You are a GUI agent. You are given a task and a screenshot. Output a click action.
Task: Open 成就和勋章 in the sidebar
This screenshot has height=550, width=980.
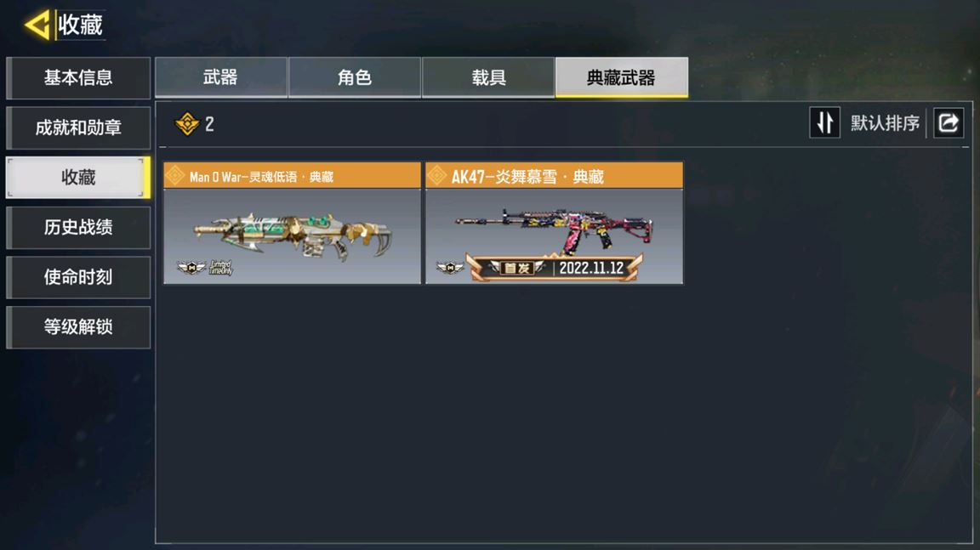pos(78,128)
